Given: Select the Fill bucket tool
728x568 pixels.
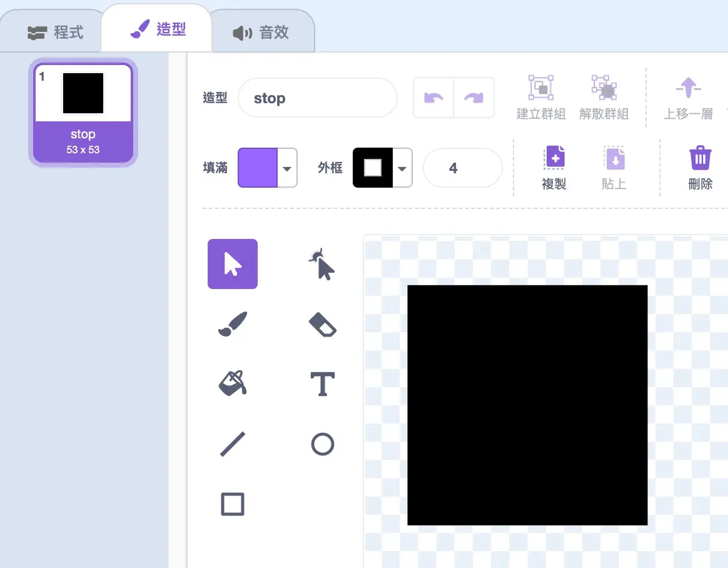Looking at the screenshot, I should pos(232,383).
